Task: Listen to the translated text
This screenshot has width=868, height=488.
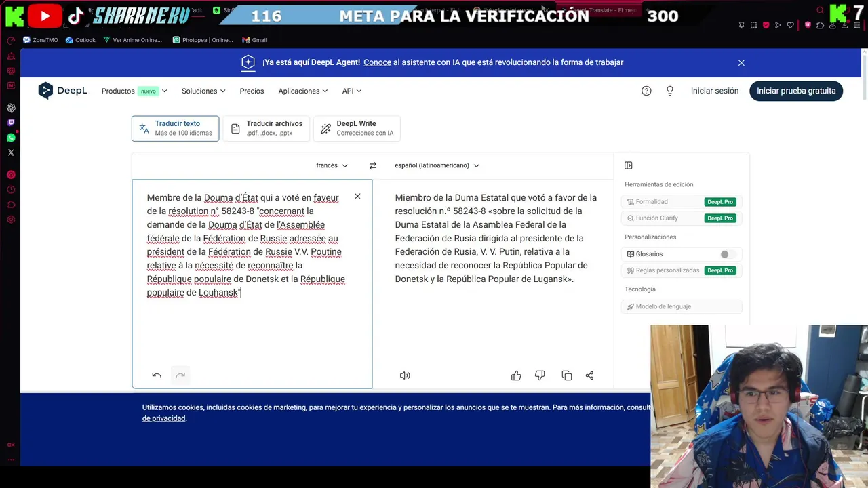Action: point(405,375)
